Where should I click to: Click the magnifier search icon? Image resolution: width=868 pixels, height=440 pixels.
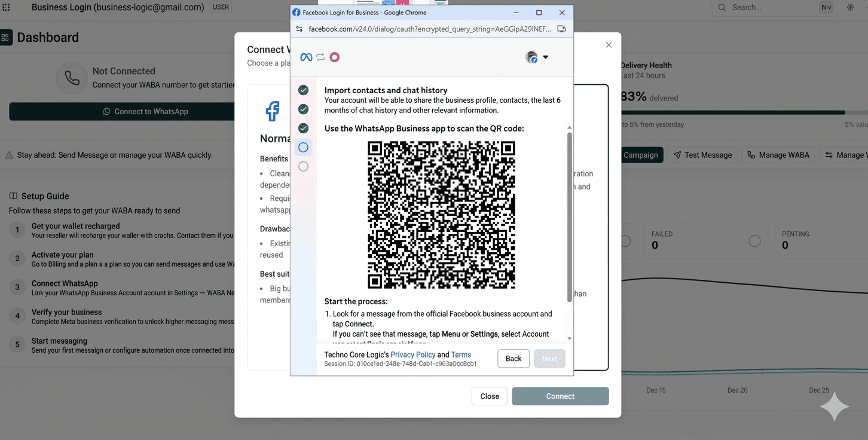pyautogui.click(x=722, y=7)
